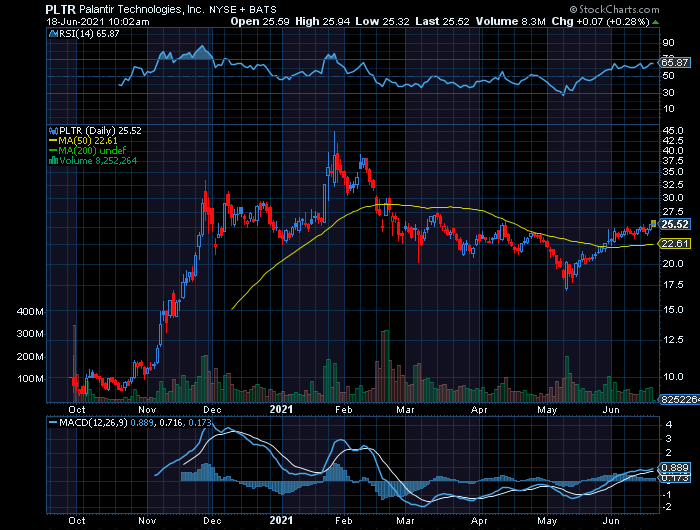The width and height of the screenshot is (700, 530).
Task: Click the 45.0 price axis label
Action: (674, 131)
